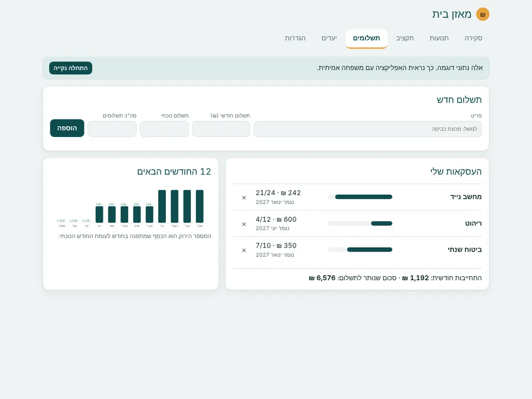Click the דצמ' bar in the chart
The height and width of the screenshot is (399, 532).
175,207
